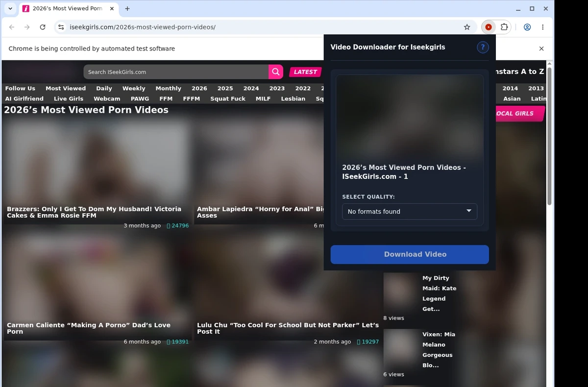Click the Download Video button
The width and height of the screenshot is (588, 387).
tap(410, 254)
